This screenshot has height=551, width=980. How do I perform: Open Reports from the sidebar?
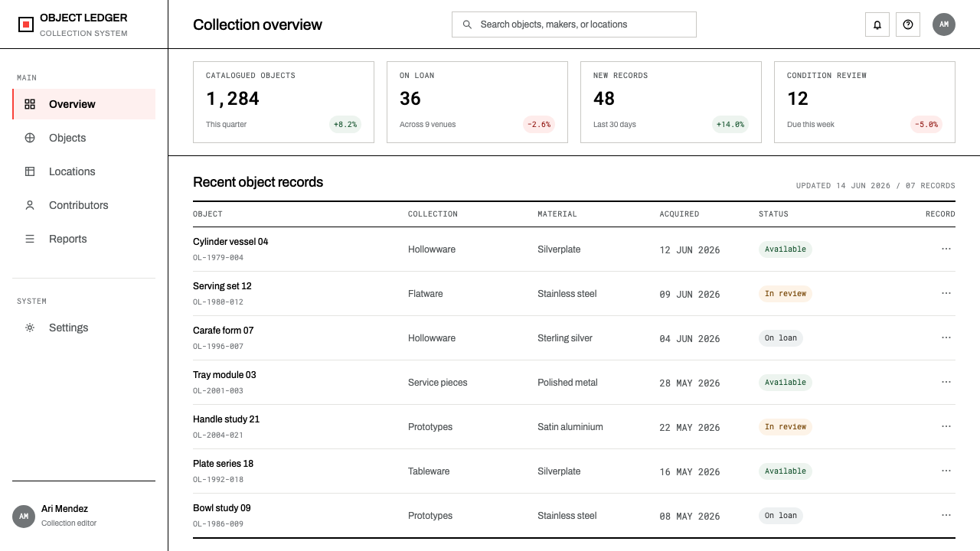tap(84, 239)
